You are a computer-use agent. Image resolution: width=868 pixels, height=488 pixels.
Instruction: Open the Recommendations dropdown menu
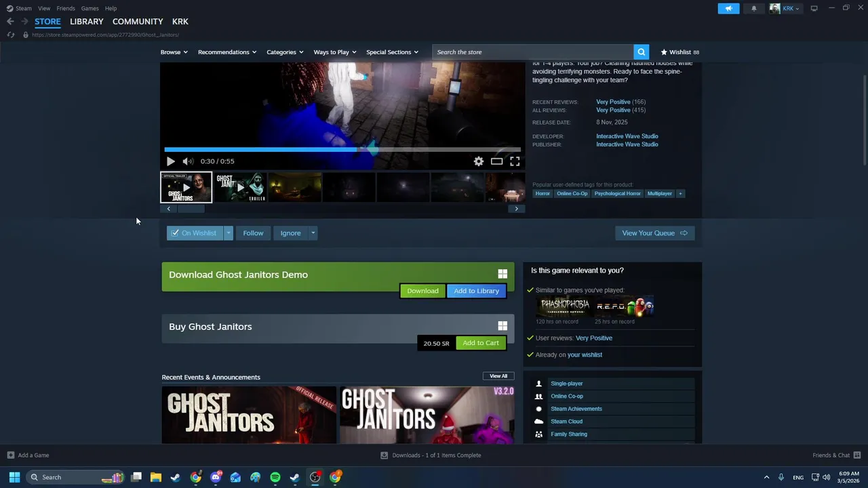[227, 52]
